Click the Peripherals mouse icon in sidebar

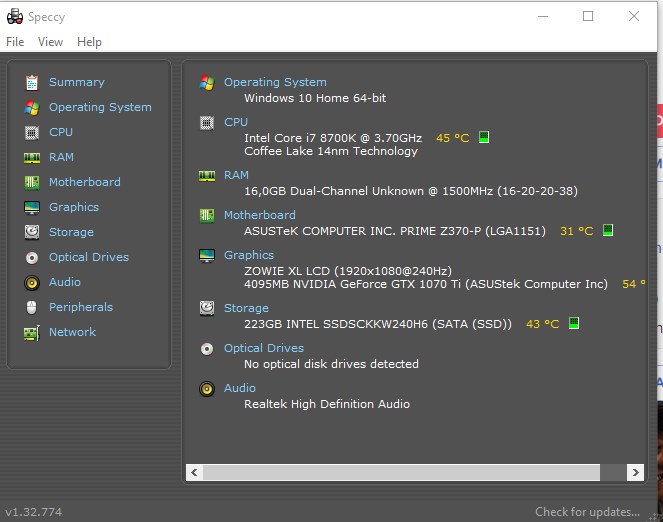click(32, 307)
